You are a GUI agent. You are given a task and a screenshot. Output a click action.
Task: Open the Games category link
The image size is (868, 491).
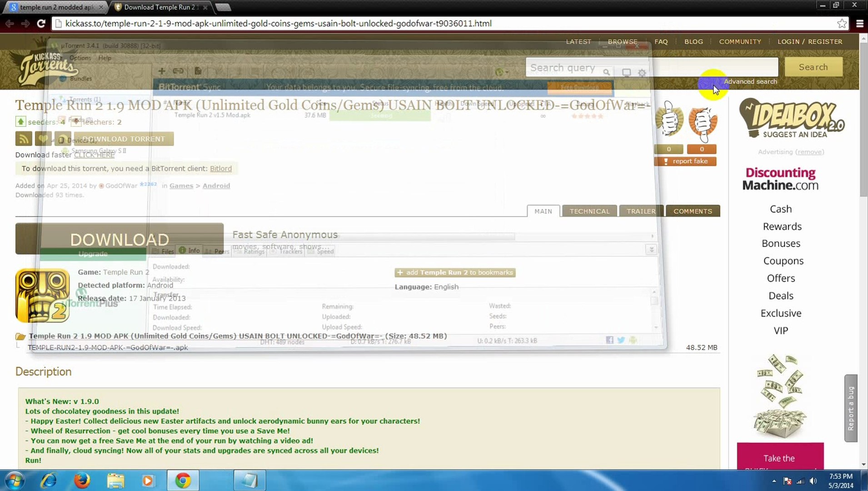coord(181,186)
